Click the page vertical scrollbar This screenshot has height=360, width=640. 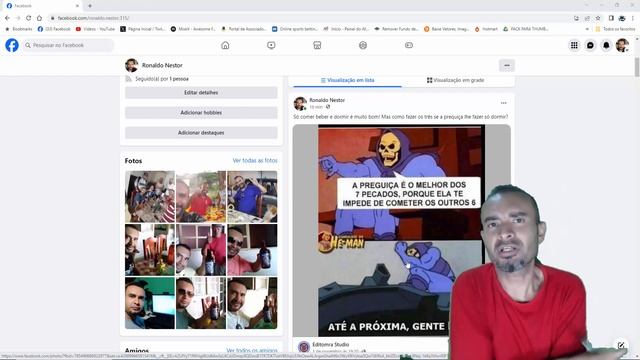pos(637,67)
